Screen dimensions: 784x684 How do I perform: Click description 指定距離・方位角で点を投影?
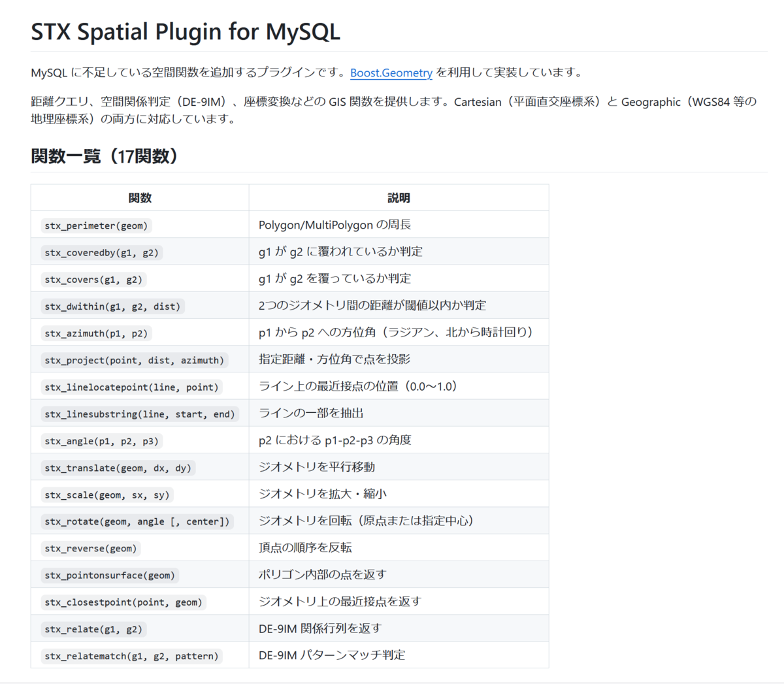335,359
